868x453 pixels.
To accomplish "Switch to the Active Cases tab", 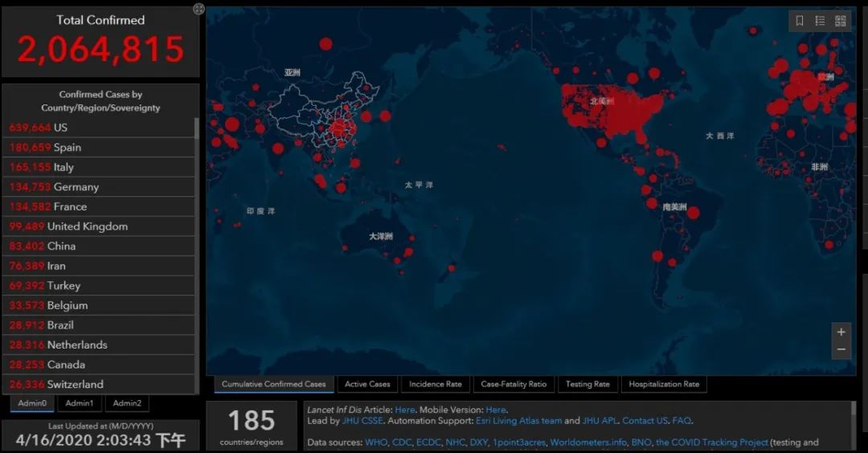I will (367, 384).
